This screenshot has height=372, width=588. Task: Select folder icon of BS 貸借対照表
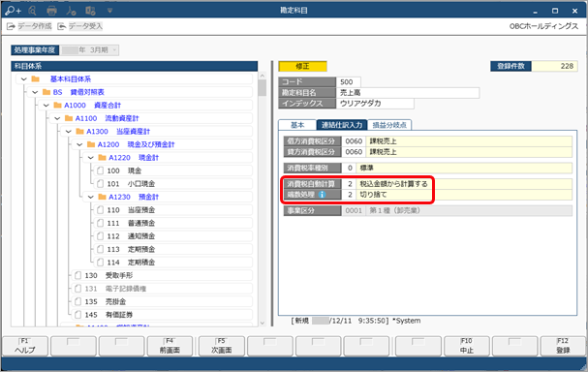46,92
